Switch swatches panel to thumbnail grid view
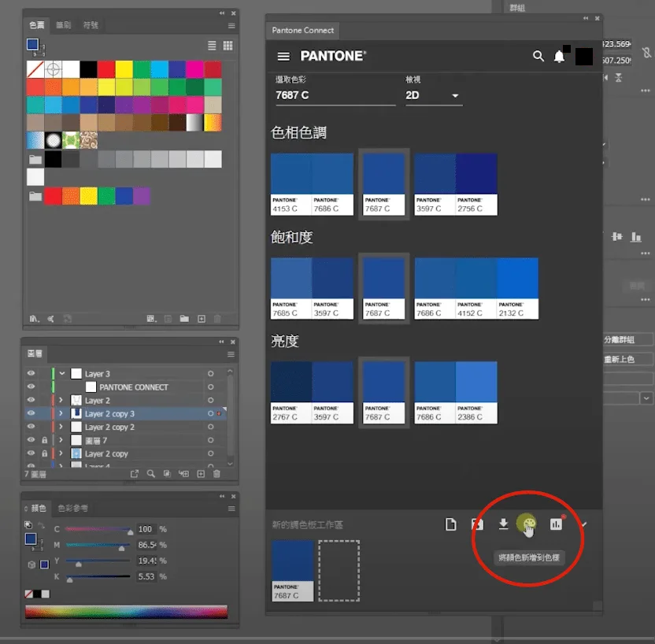This screenshot has height=644, width=655. (x=228, y=46)
